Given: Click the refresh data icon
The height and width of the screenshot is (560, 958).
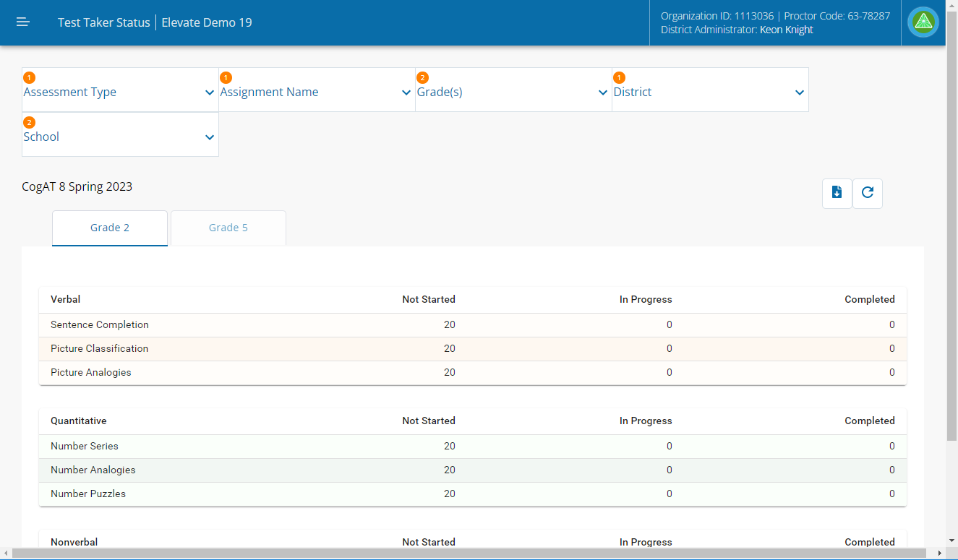Looking at the screenshot, I should click(x=868, y=192).
